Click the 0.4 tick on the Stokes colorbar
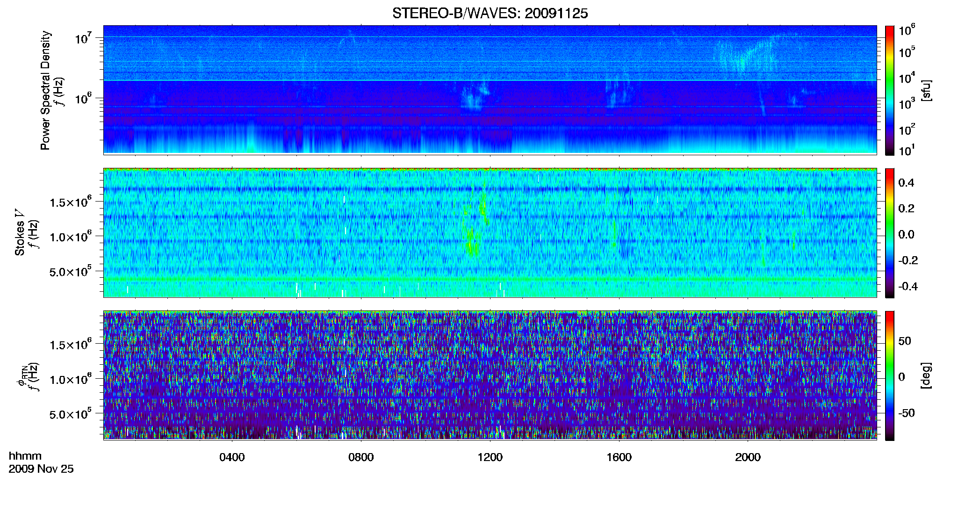 pyautogui.click(x=906, y=183)
